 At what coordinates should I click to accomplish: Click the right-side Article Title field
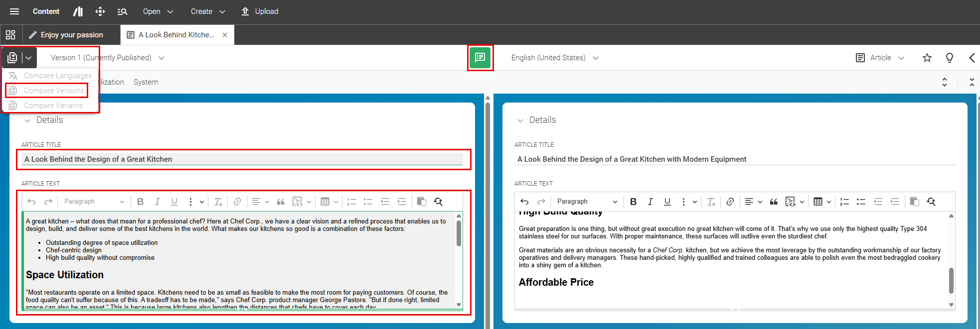click(x=734, y=159)
